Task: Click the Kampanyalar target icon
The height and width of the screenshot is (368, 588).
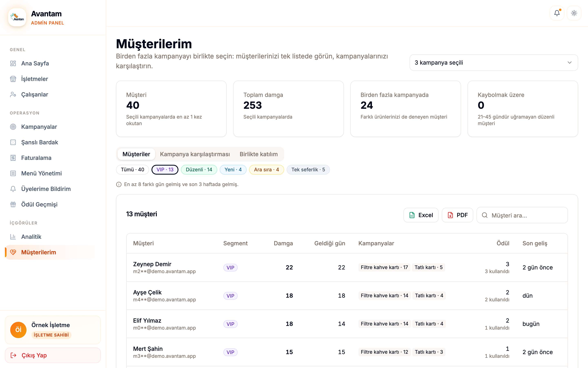Action: pos(13,127)
